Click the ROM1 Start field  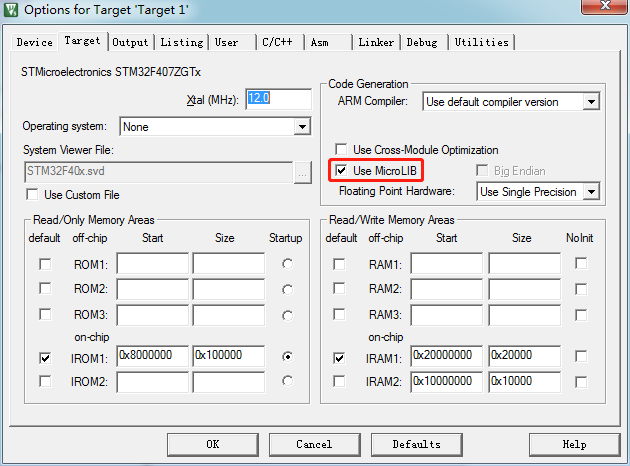point(152,264)
